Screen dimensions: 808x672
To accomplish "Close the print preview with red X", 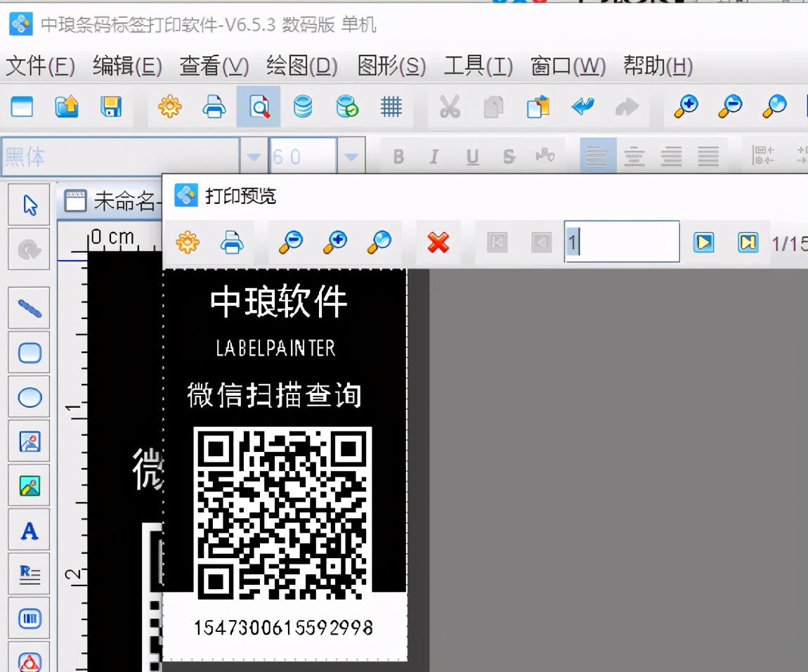I will coord(438,242).
